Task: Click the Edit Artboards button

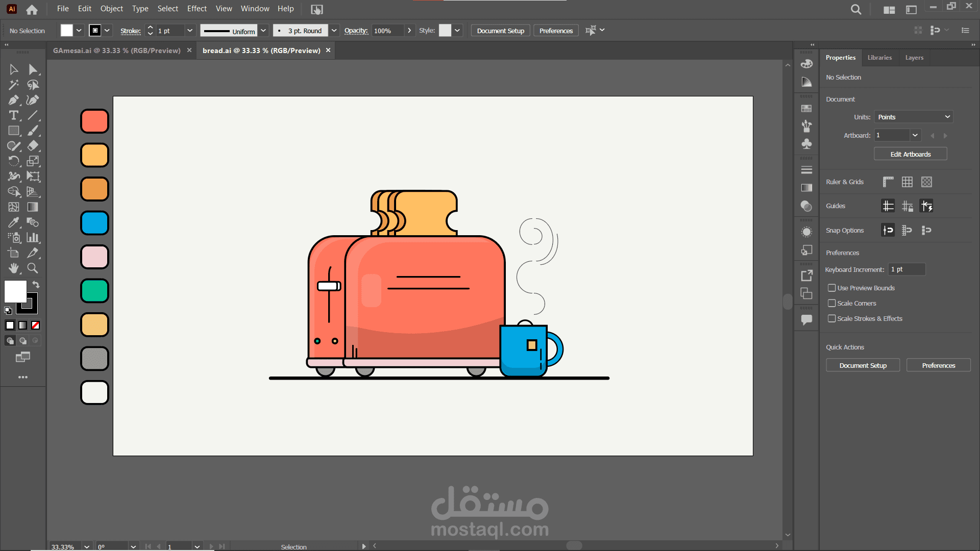Action: 911,154
